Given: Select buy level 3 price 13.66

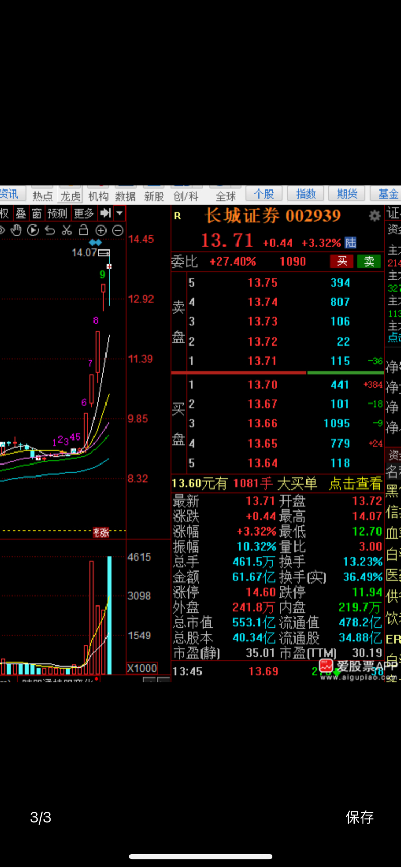Looking at the screenshot, I should [x=262, y=423].
